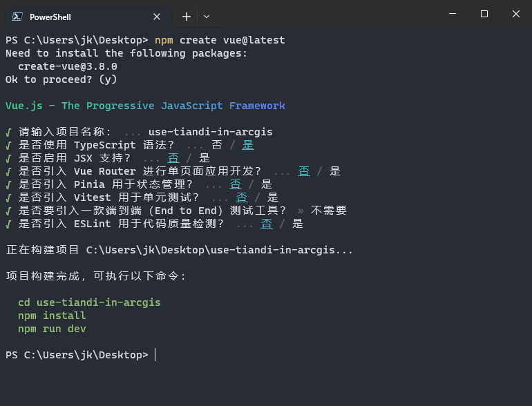Maximize the terminal window
Screen dimensions: 532x406
484,14
